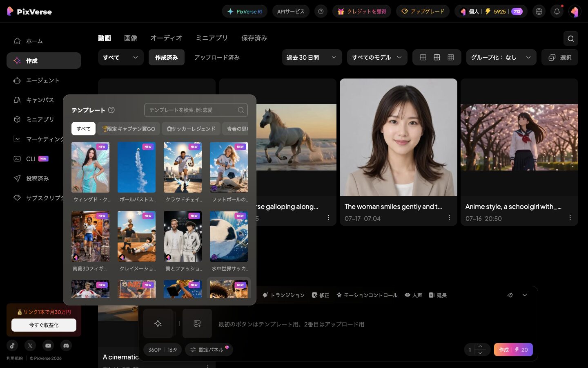This screenshot has width=588, height=368.
Task: Click the 今すぐ収益化 button
Action: [x=44, y=325]
